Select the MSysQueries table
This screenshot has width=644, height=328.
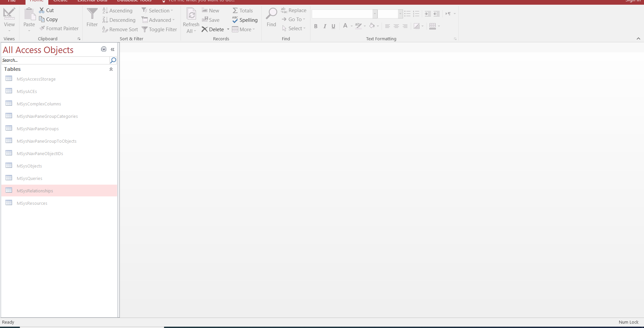point(59,178)
